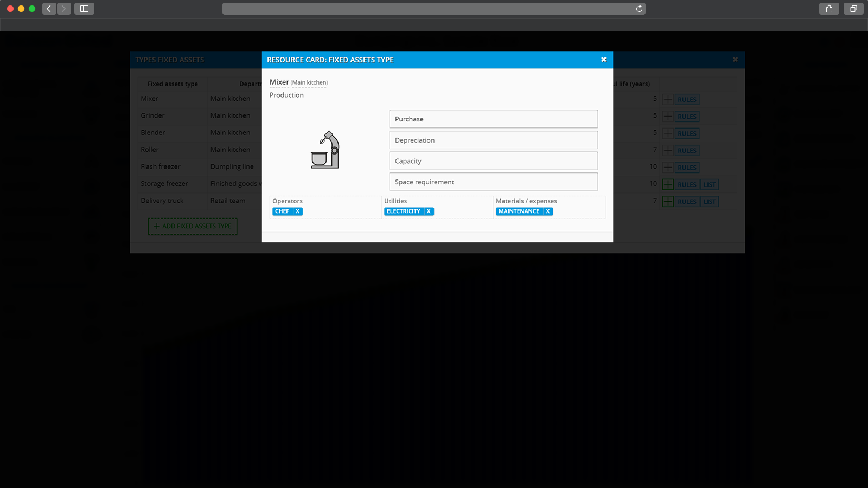The height and width of the screenshot is (488, 868).
Task: Open RULES for Grinder row
Action: point(687,117)
